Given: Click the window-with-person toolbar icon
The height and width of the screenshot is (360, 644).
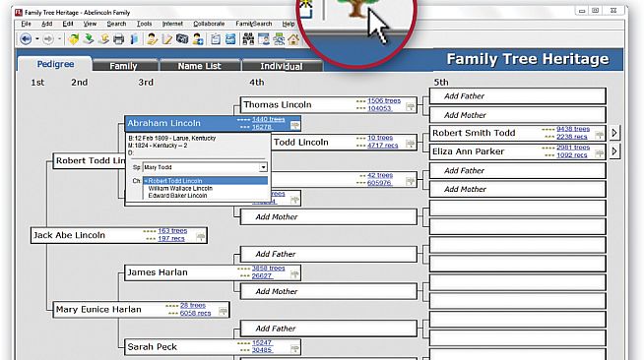Looking at the screenshot, I should pyautogui.click(x=263, y=39).
